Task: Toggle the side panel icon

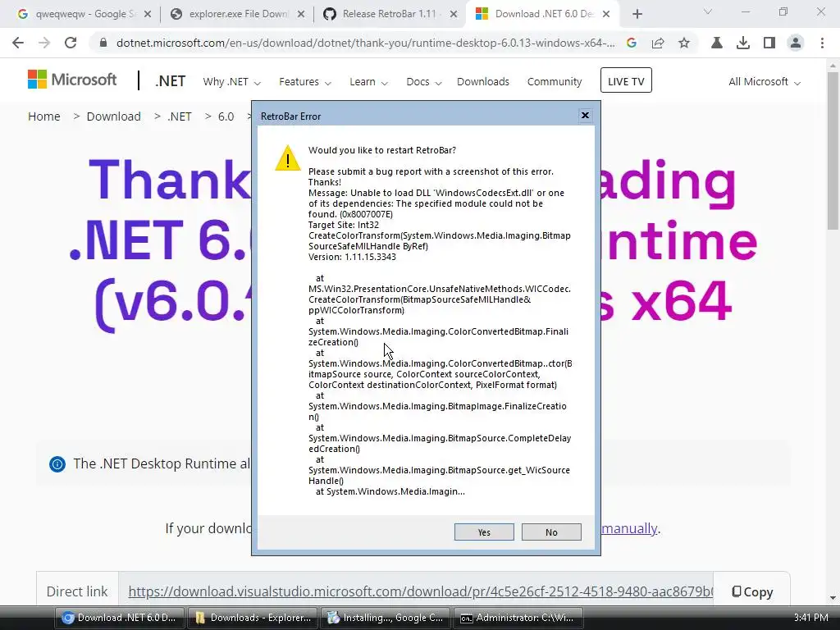Action: click(x=769, y=43)
